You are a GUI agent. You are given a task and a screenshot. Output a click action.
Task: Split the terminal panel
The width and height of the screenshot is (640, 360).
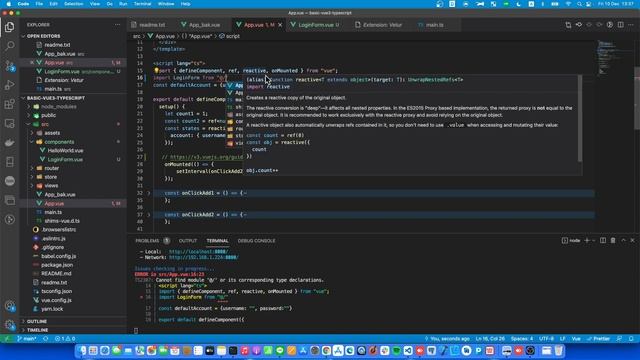pos(603,240)
